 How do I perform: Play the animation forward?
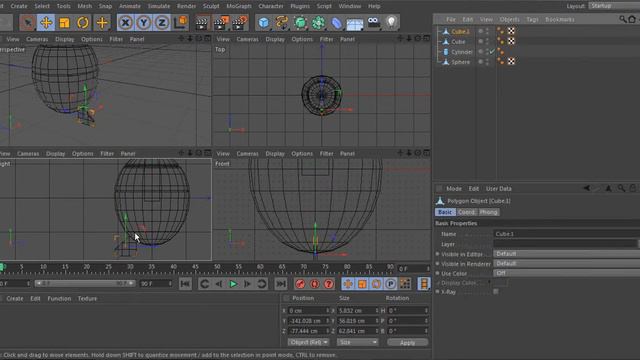point(233,284)
